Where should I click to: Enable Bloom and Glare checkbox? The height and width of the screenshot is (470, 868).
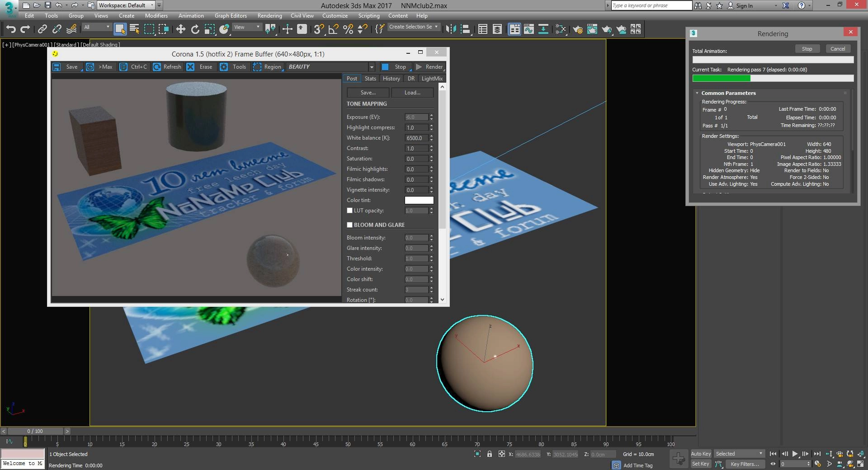coord(349,225)
